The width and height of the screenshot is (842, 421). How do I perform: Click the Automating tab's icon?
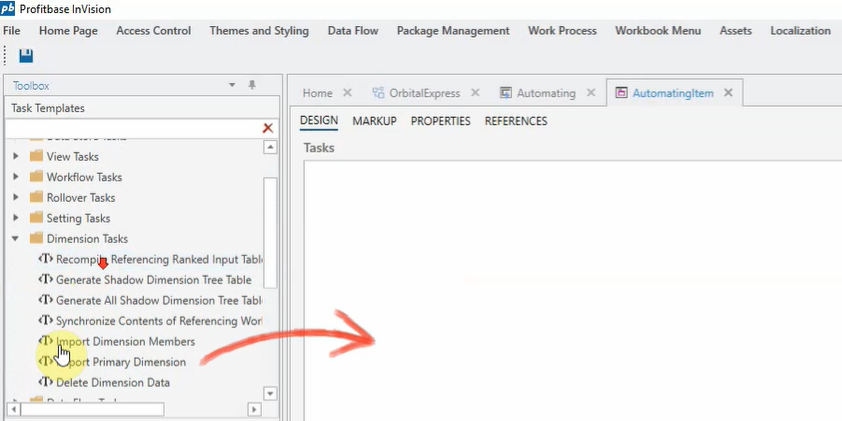click(505, 93)
